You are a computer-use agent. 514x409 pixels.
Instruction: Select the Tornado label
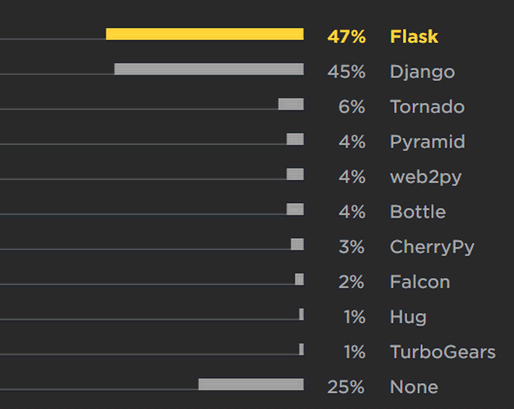pos(427,107)
